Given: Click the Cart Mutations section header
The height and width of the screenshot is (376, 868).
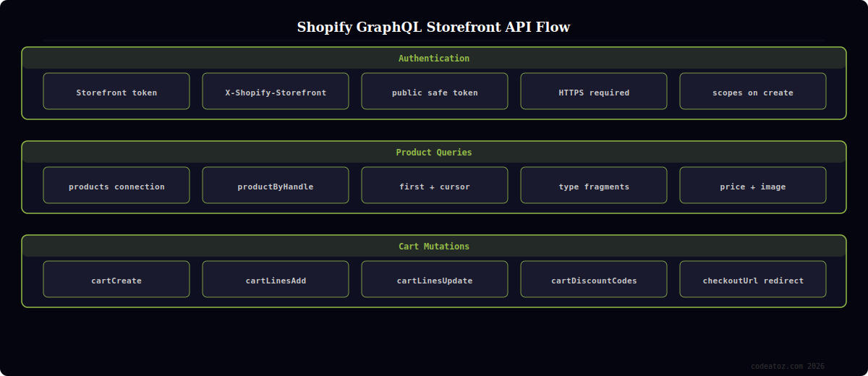Looking at the screenshot, I should coord(434,246).
